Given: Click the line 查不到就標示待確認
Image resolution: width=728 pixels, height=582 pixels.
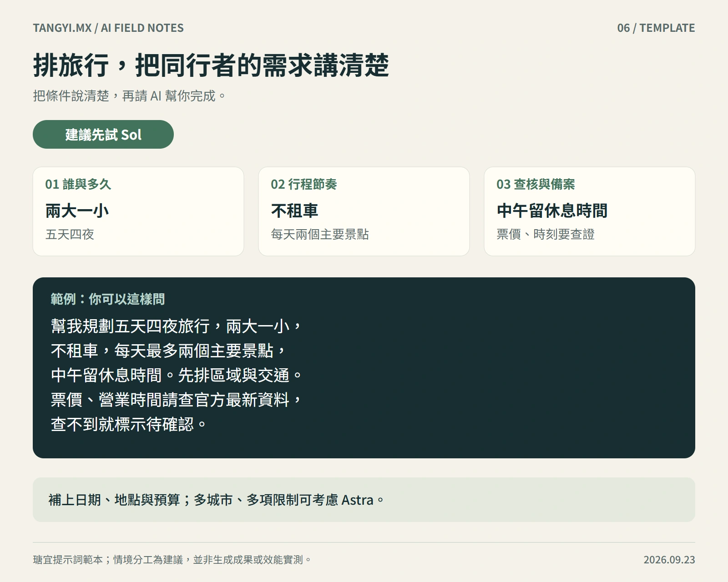Looking at the screenshot, I should [129, 424].
